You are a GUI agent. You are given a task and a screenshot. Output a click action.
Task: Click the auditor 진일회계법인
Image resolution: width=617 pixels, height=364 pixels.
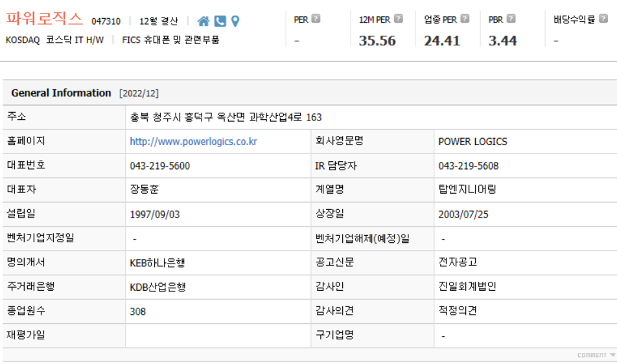pos(467,286)
